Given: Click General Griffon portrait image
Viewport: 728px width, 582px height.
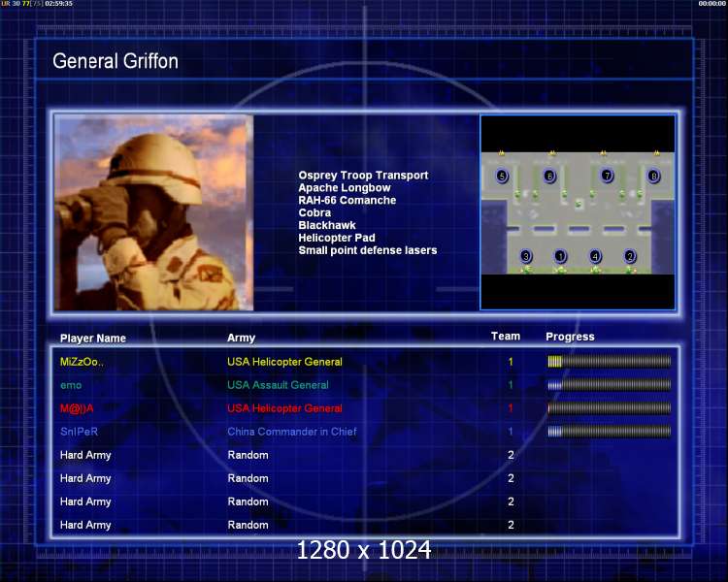Looking at the screenshot, I should click(153, 212).
